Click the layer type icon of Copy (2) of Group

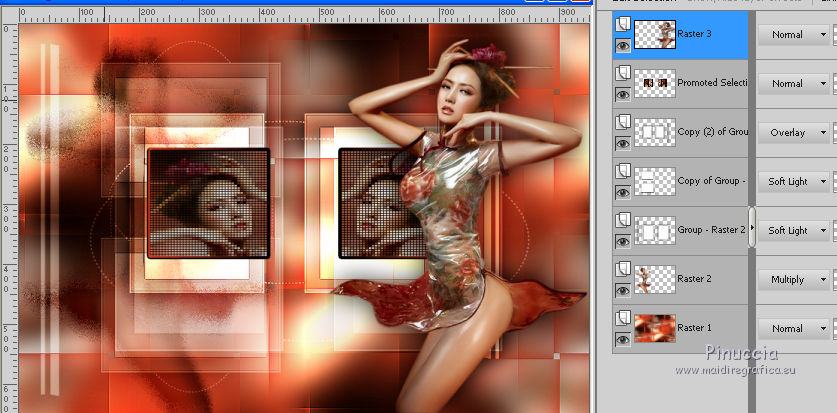click(623, 122)
